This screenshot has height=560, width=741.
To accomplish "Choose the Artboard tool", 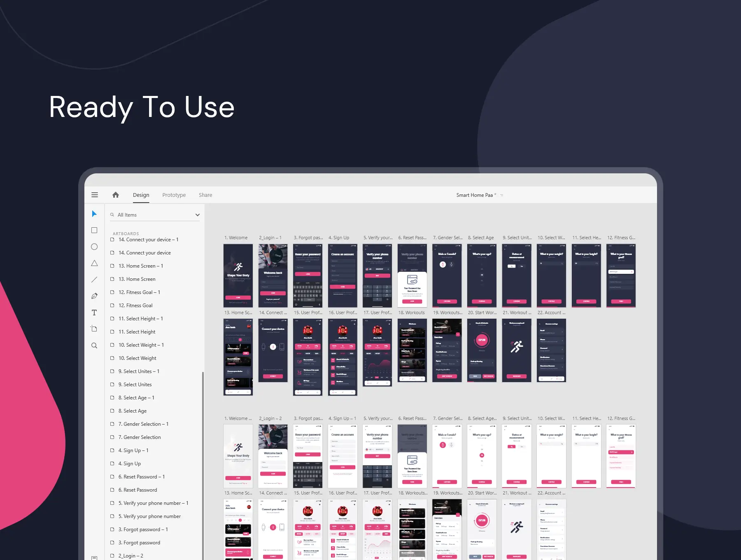I will click(x=94, y=329).
